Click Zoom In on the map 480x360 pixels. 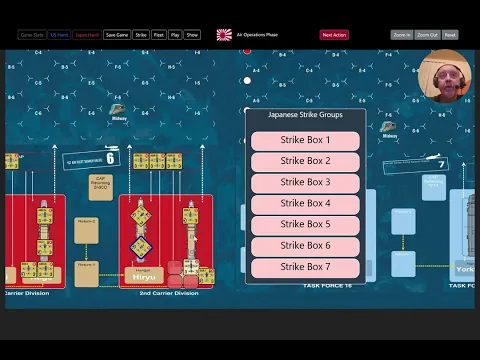point(402,35)
